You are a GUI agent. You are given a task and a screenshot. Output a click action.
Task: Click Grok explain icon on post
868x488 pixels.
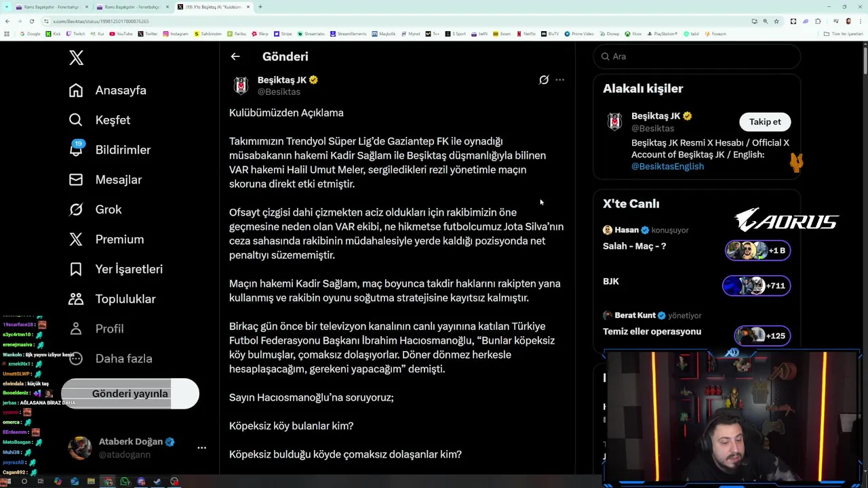tap(544, 80)
